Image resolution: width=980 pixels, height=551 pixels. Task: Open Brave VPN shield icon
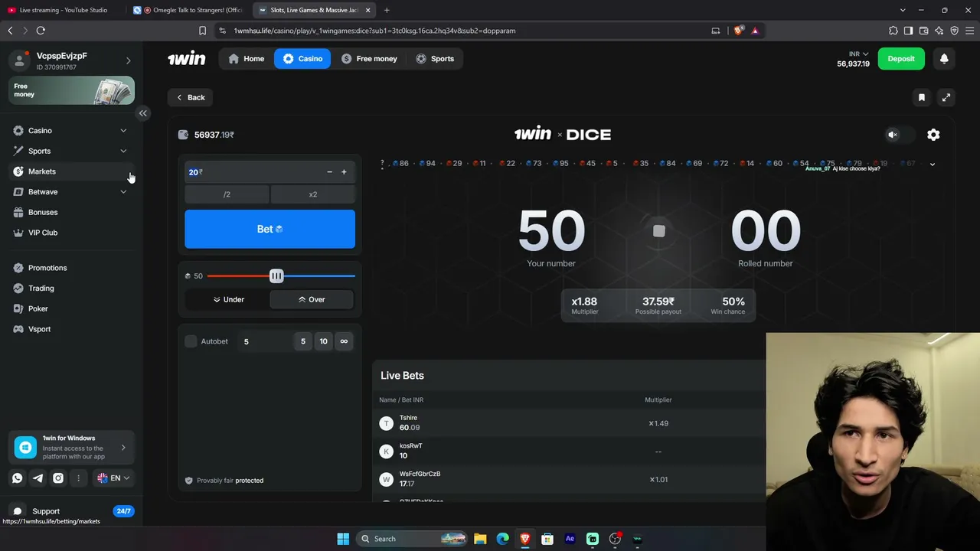click(x=954, y=31)
